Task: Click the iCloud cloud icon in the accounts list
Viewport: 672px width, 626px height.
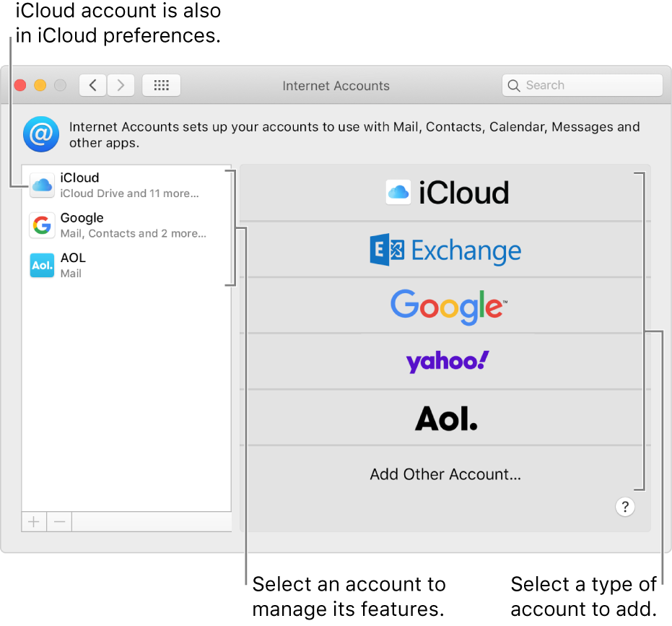Action: tap(42, 186)
